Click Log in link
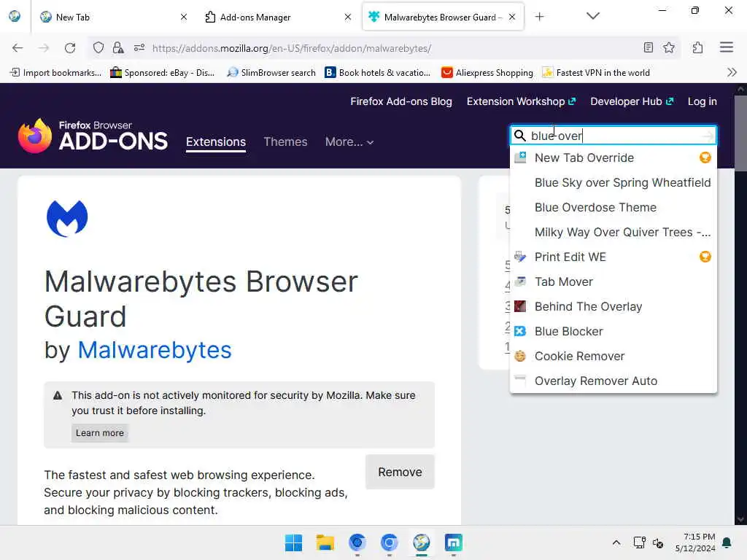747x560 pixels. [703, 101]
